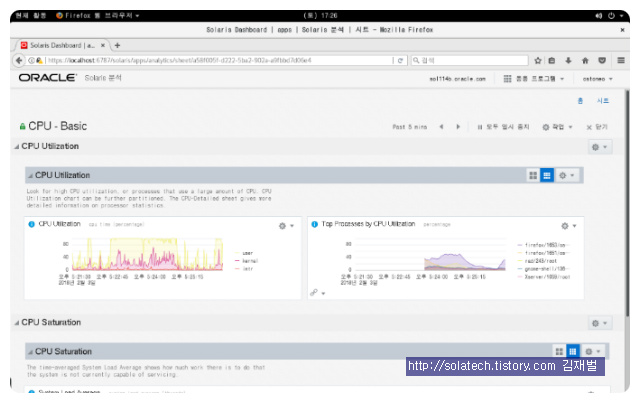Image resolution: width=640 pixels, height=403 pixels.
Task: Click the CPU Utilization area chart
Action: point(147,254)
